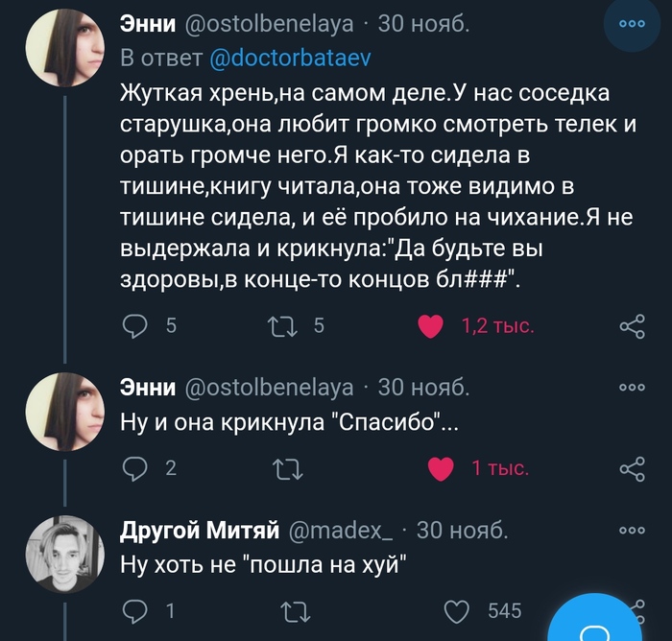This screenshot has height=641, width=672.
Task: Share Энни's first tweet
Action: [631, 326]
